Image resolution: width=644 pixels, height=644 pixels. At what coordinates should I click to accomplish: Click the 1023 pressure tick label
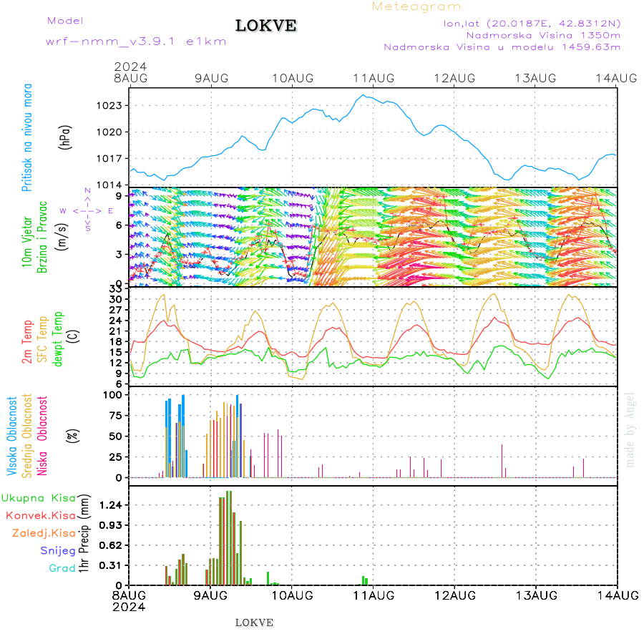109,106
